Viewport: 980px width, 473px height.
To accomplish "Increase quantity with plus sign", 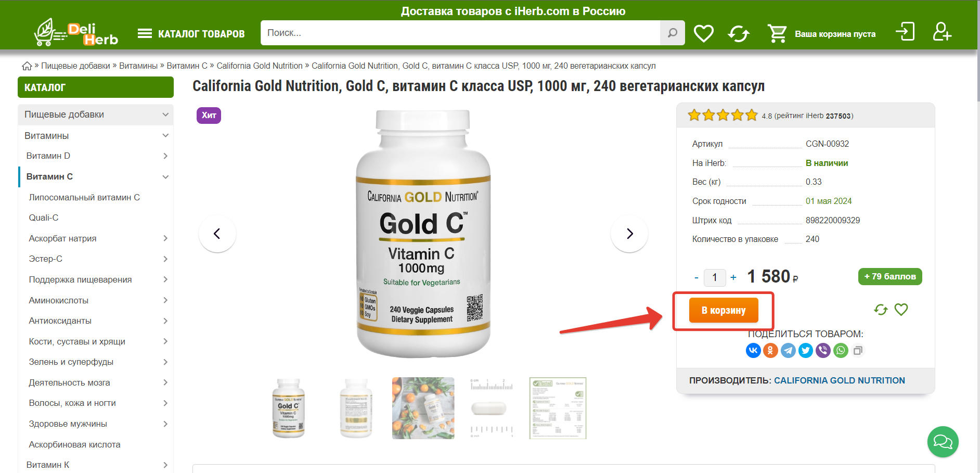I will (733, 277).
